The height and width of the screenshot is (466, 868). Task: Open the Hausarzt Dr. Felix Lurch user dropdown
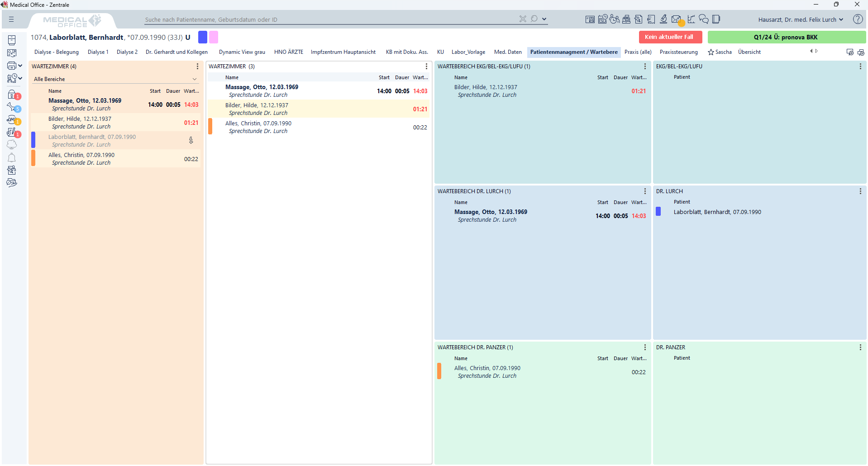800,19
